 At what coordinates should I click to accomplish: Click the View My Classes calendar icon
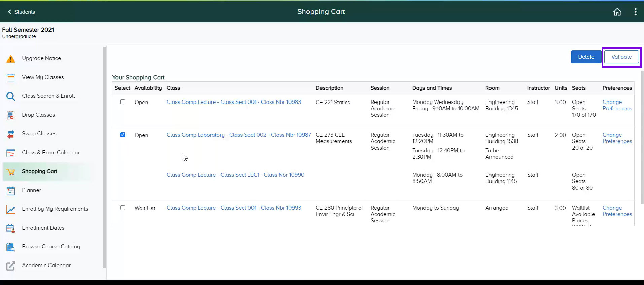[x=11, y=78]
